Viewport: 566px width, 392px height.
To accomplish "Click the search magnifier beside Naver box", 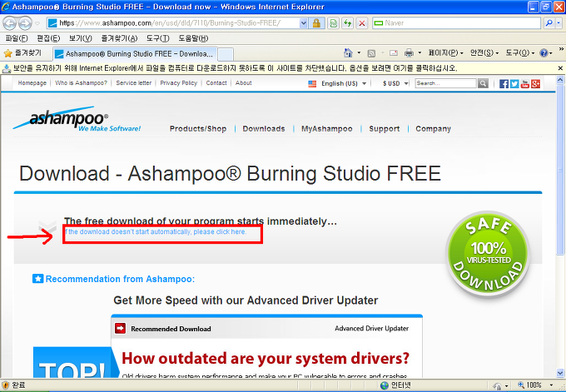I will pos(549,23).
